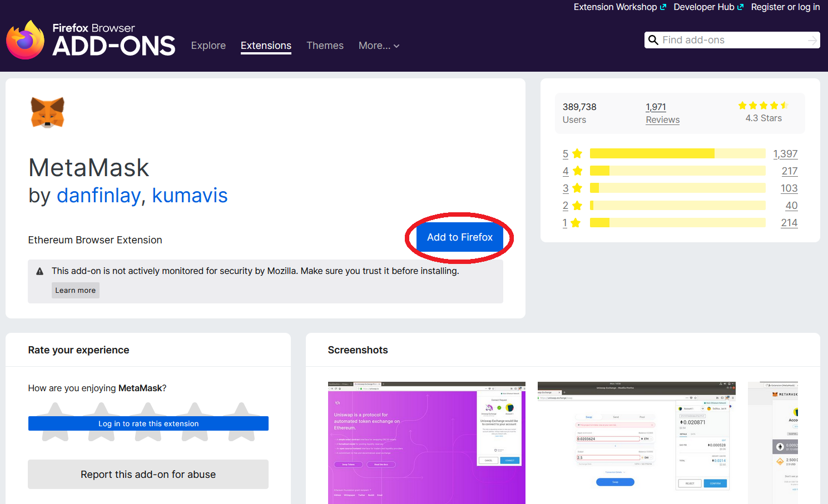Screen dimensions: 828x504
Task: Click the Learn more button
Action: pos(76,290)
